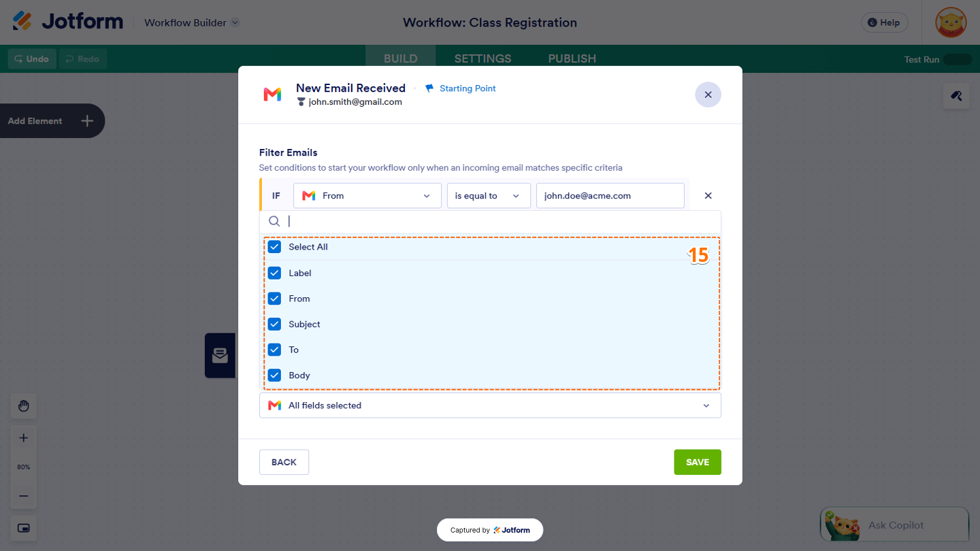Close the New Email Received dialog
The width and height of the screenshot is (980, 551).
tap(708, 95)
